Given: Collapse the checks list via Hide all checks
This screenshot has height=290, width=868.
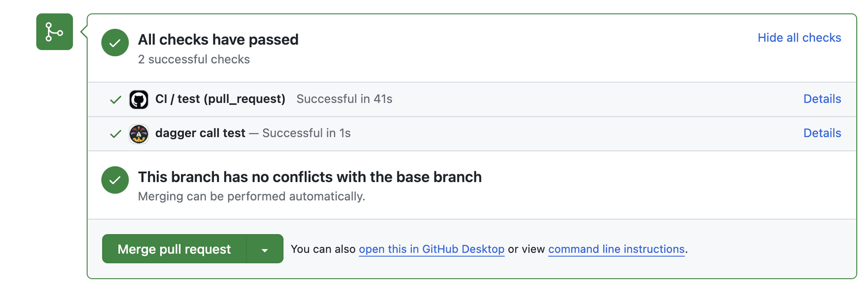Looking at the screenshot, I should coord(798,38).
